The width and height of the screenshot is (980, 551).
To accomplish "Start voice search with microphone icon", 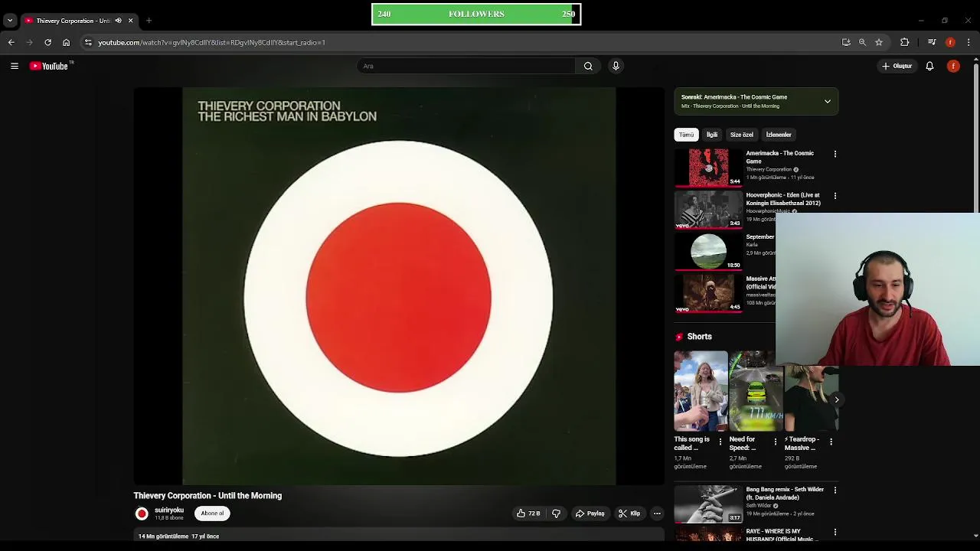I will 616,66.
